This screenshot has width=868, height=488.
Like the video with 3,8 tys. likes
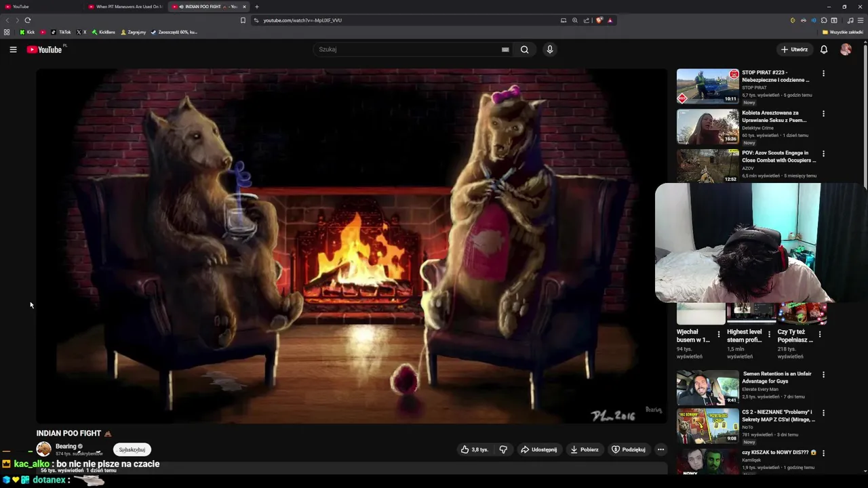[474, 449]
